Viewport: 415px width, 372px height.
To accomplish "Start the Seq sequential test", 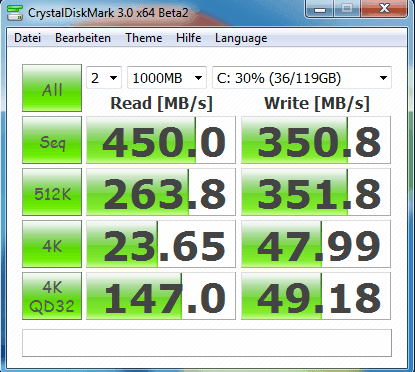I will pyautogui.click(x=52, y=140).
